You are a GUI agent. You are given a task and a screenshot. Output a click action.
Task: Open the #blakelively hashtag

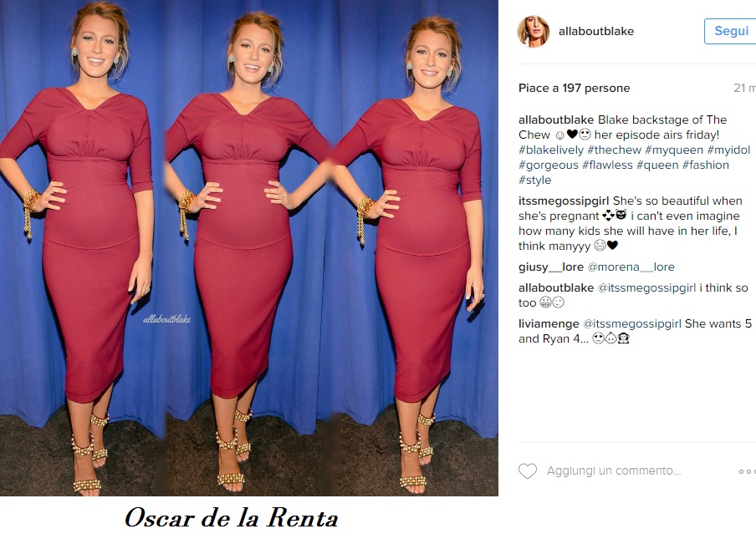point(551,150)
